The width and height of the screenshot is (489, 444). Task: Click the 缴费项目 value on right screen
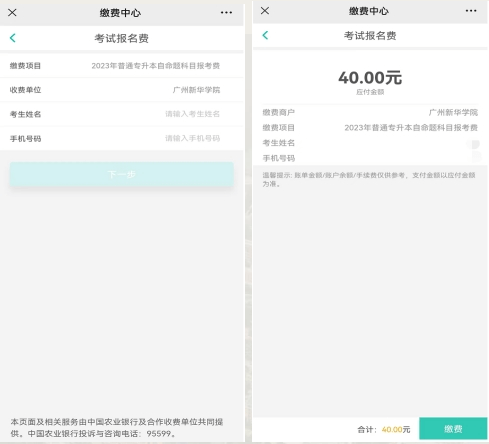click(x=411, y=128)
